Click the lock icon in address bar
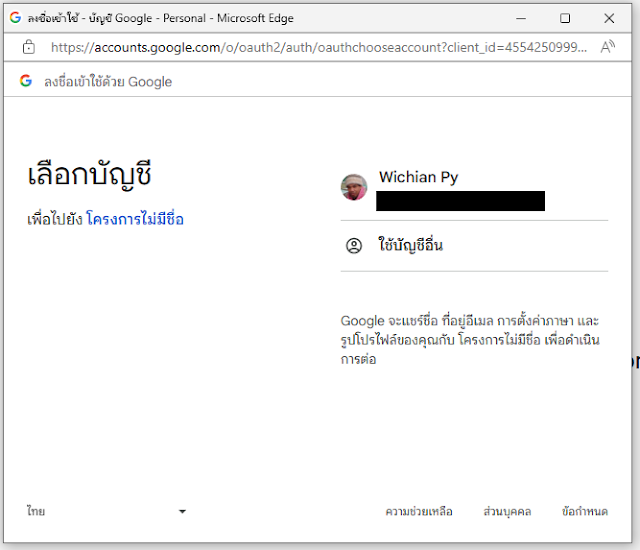Screen dimensions: 640x550 (29, 47)
